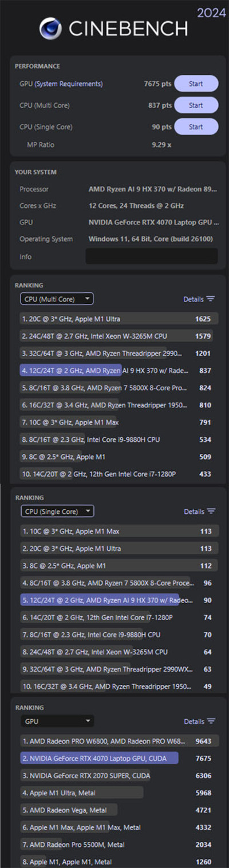Start the CPU Single Core benchmark
The height and width of the screenshot is (868, 229).
196,126
